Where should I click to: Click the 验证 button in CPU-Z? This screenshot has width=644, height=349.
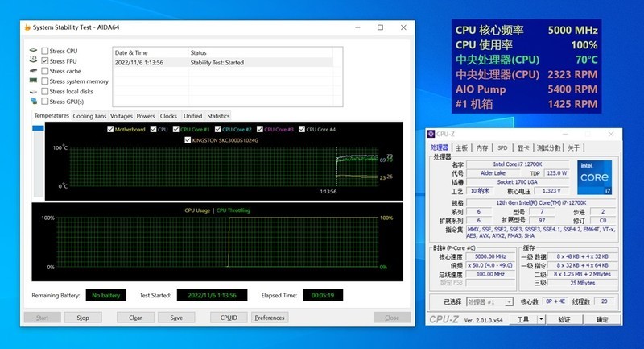point(564,319)
